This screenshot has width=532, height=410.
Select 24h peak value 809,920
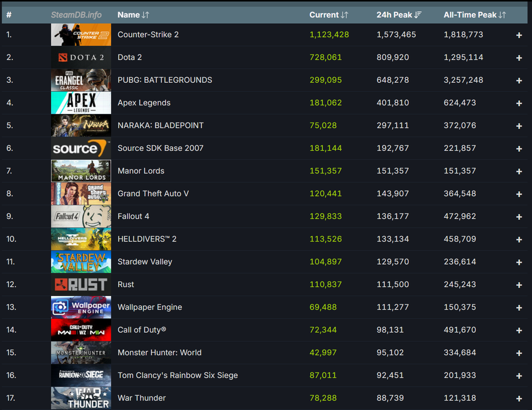(392, 57)
